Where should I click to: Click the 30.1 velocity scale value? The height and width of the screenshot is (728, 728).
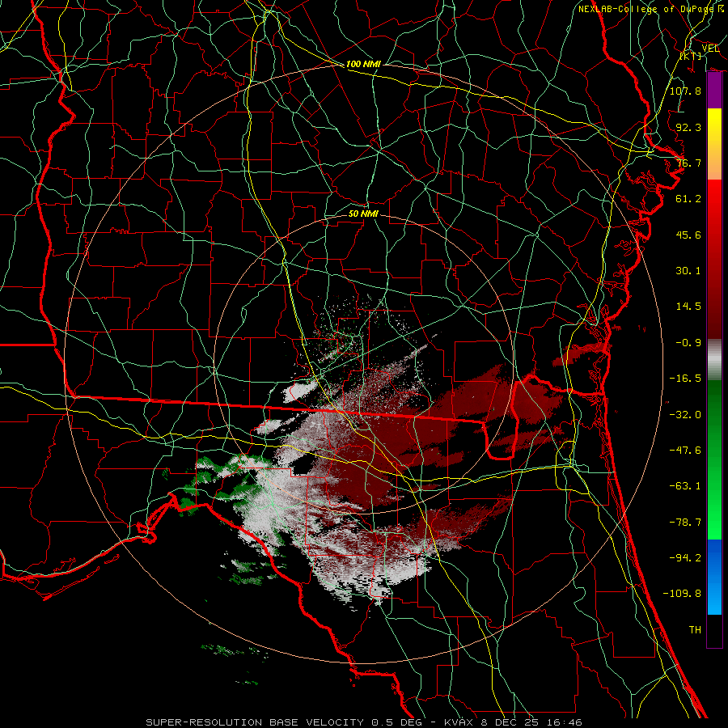tap(688, 271)
